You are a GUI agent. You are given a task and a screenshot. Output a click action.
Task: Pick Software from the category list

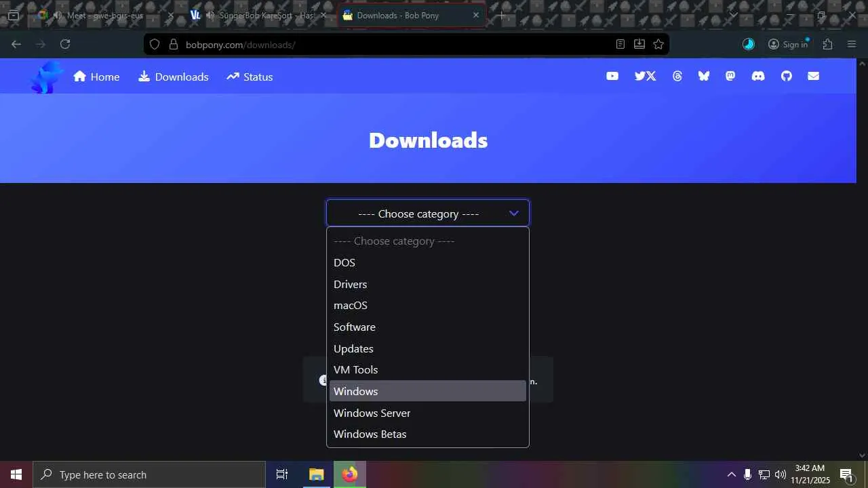pyautogui.click(x=428, y=327)
